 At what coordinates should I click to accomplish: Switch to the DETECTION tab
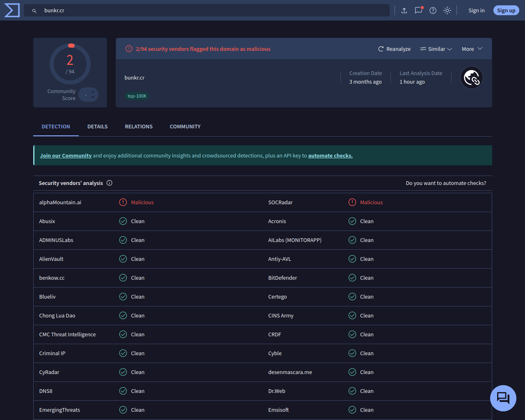tap(56, 127)
